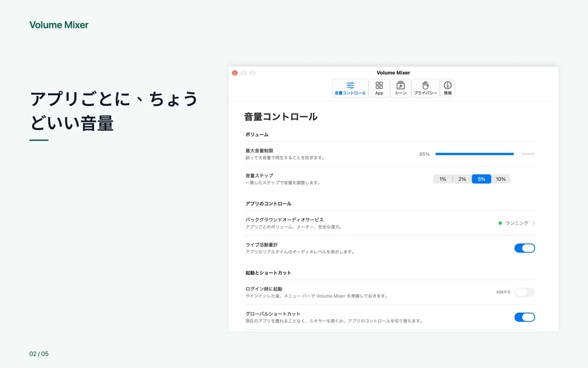
Task: Select the 2% volume step
Action: click(462, 179)
